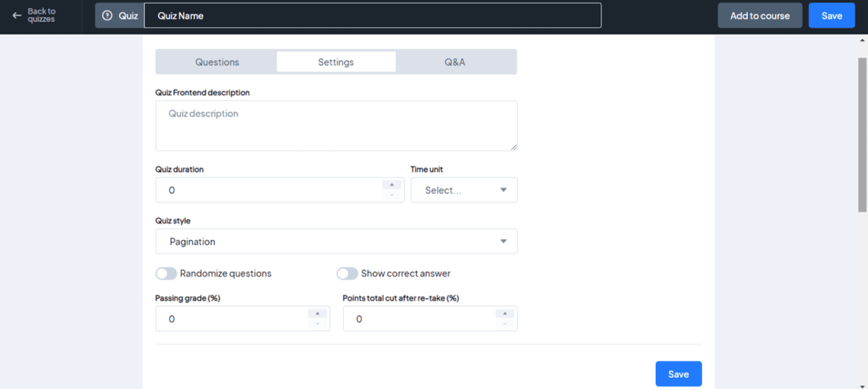Switch to the Questions tab
This screenshot has height=389, width=868.
(217, 62)
